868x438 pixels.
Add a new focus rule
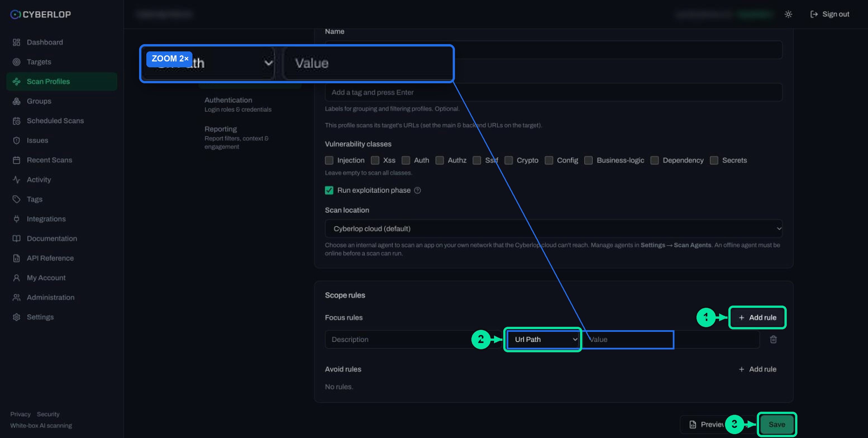click(757, 317)
